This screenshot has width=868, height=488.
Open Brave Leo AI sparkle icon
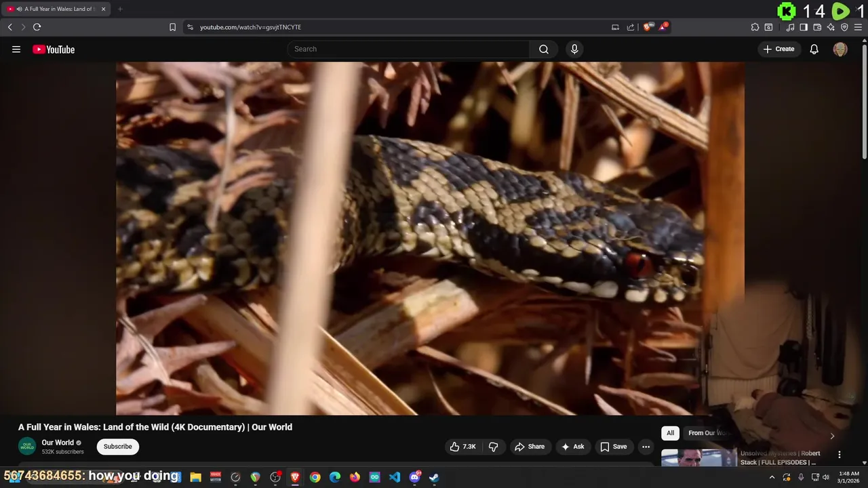[x=831, y=27]
